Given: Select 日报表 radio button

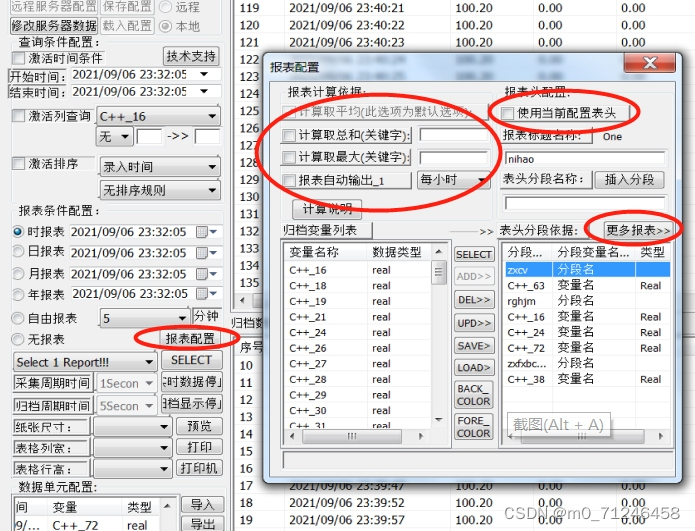Looking at the screenshot, I should 18,252.
